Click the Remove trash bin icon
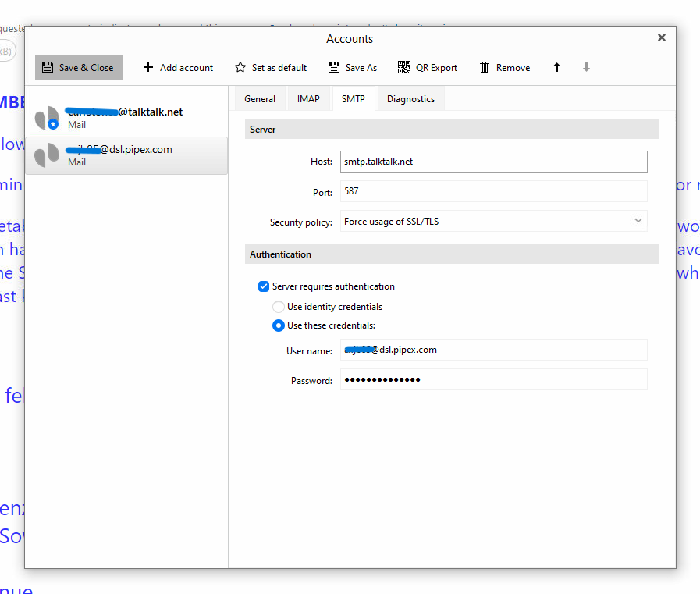This screenshot has width=700, height=594. coord(485,68)
